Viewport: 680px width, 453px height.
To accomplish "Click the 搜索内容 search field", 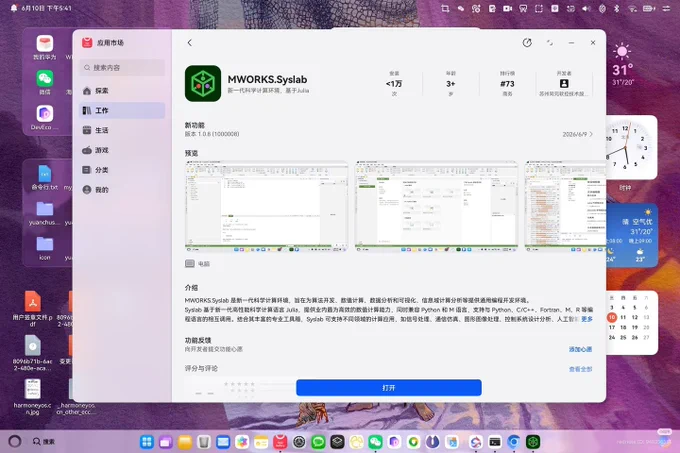I will pos(122,68).
